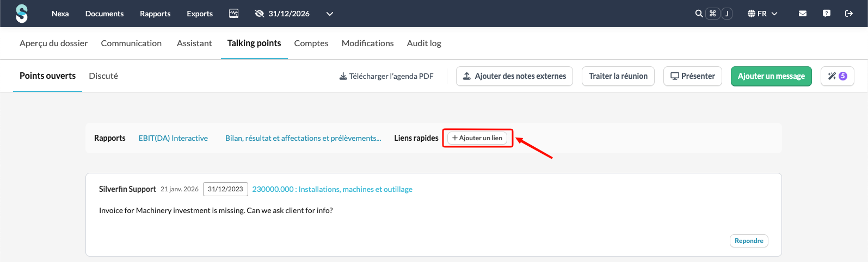Screen dimensions: 868x262
Task: Click the machinery invoice message text
Action: coord(216,210)
